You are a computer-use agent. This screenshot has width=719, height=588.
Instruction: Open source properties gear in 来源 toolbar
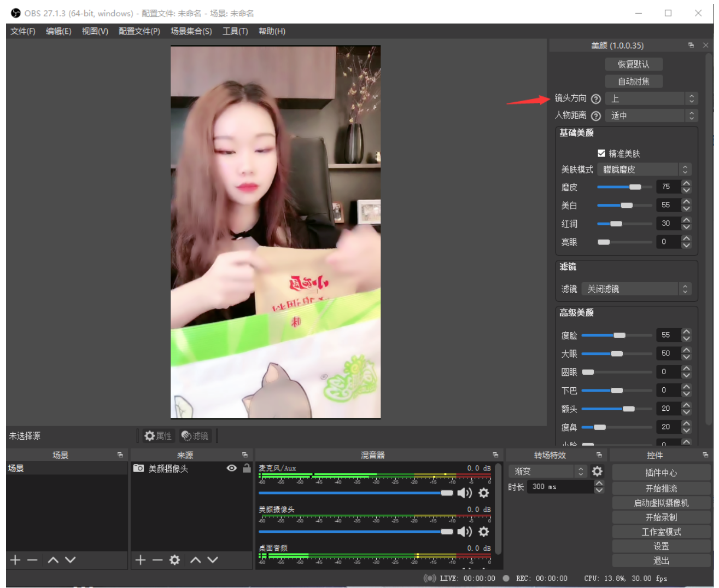pos(174,560)
